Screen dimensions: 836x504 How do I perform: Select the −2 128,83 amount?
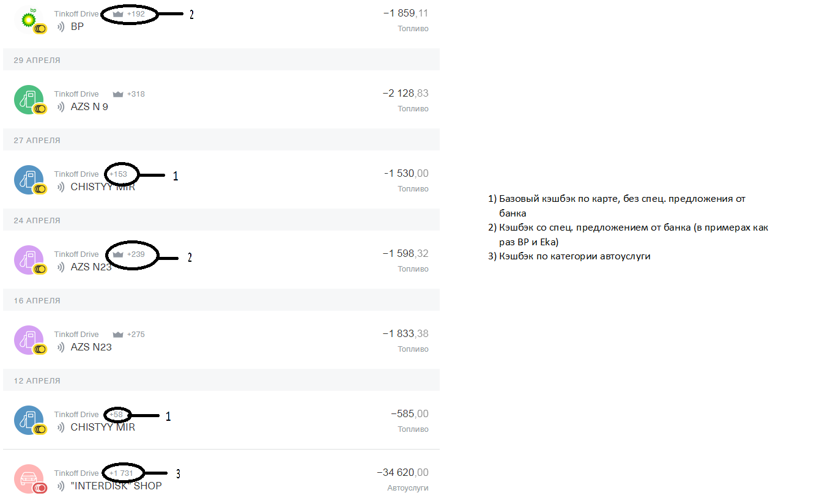[405, 94]
